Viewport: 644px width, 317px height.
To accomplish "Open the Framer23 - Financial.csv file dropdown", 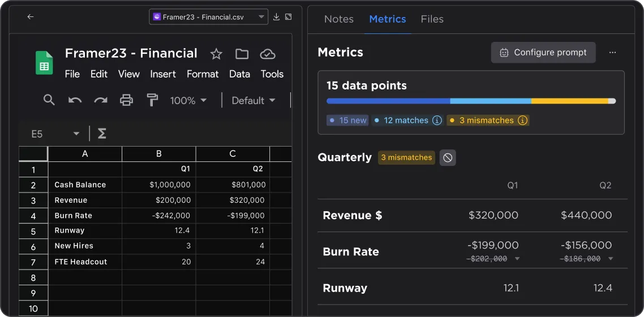I will pyautogui.click(x=209, y=17).
